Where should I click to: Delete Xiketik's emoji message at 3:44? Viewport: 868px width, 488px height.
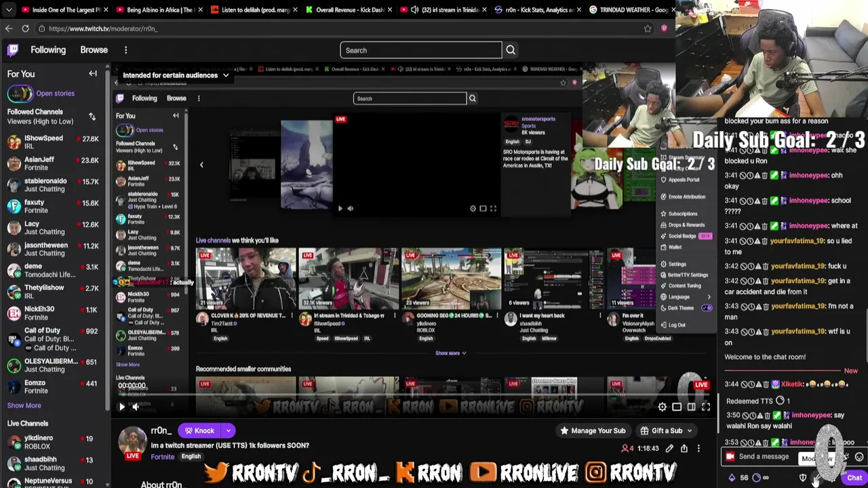click(765, 384)
